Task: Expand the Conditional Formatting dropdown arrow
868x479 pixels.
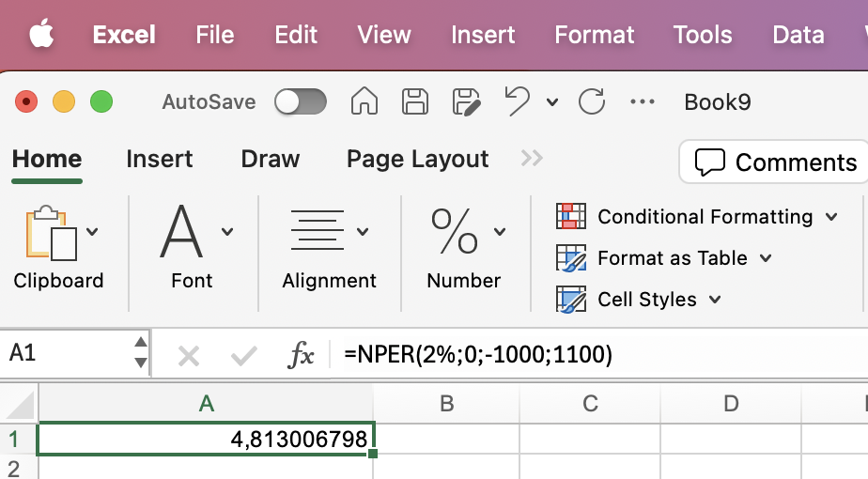Action: [x=831, y=217]
